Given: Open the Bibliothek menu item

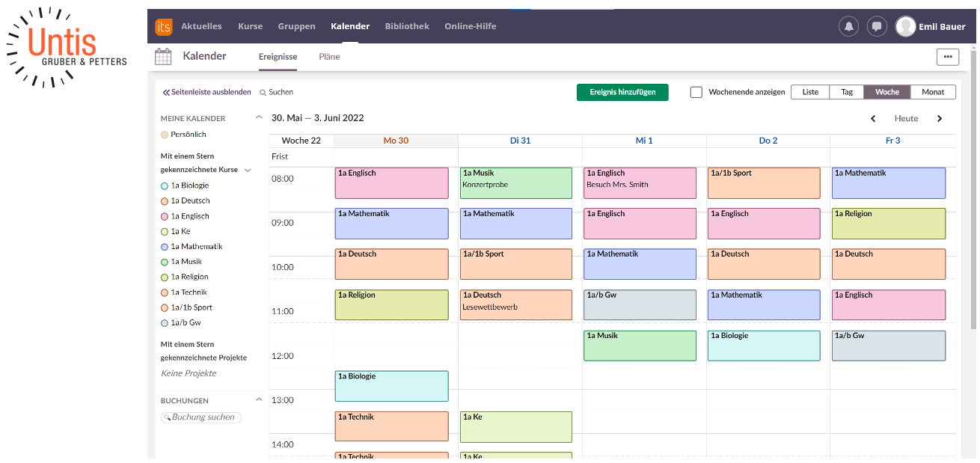Looking at the screenshot, I should point(407,26).
